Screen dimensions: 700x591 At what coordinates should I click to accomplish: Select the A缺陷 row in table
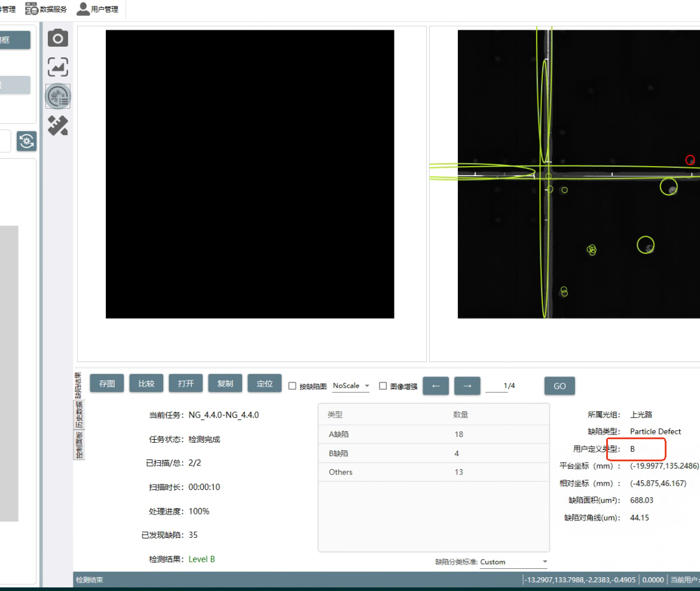pos(433,434)
